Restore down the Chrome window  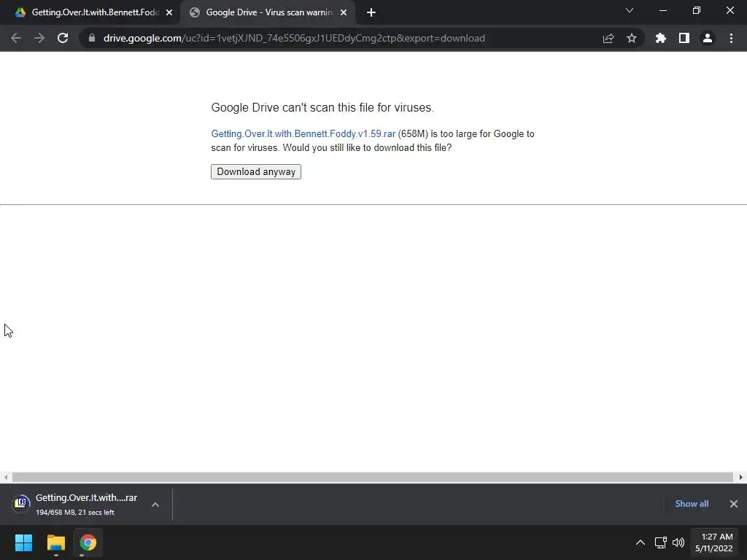coord(697,10)
